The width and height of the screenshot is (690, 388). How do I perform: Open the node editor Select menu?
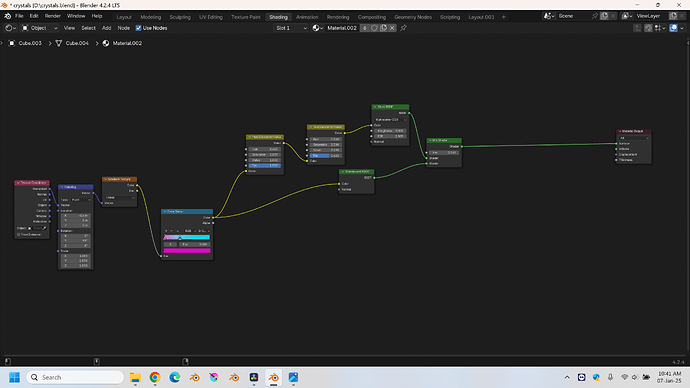tap(88, 28)
